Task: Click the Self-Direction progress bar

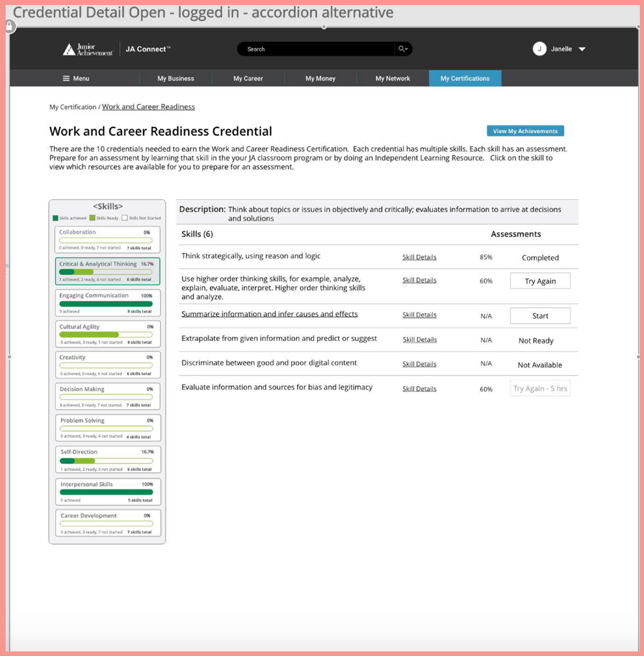Action: point(106,461)
